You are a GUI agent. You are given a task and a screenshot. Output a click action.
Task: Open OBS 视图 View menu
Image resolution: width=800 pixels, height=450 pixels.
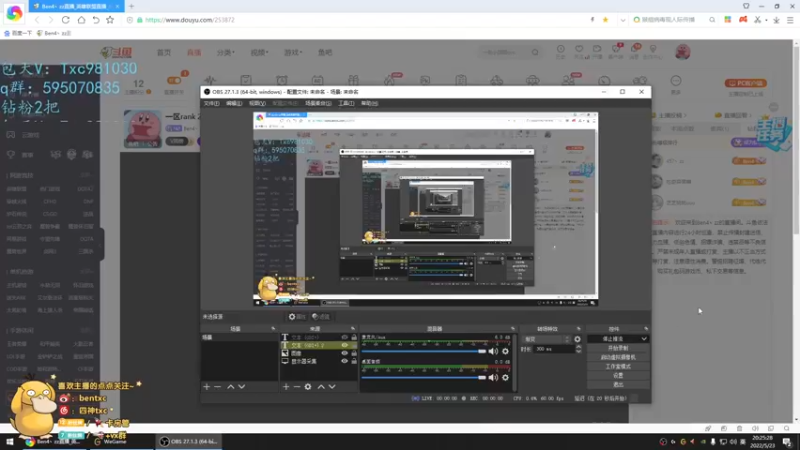(x=257, y=103)
